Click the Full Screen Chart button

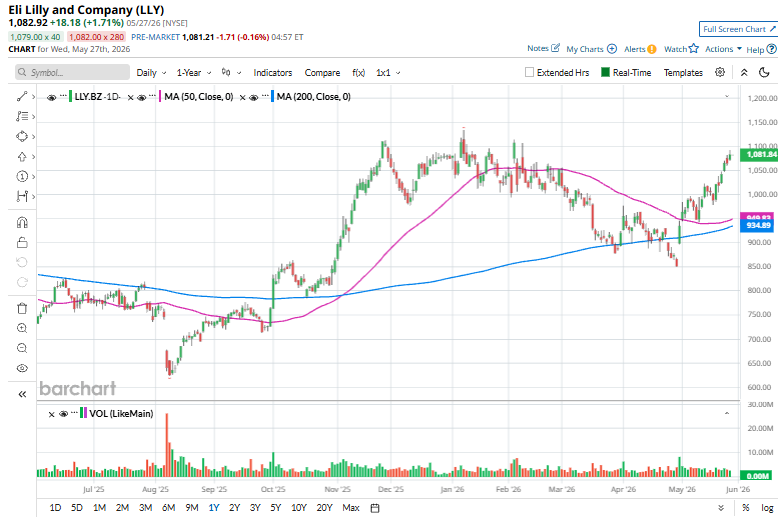click(738, 29)
